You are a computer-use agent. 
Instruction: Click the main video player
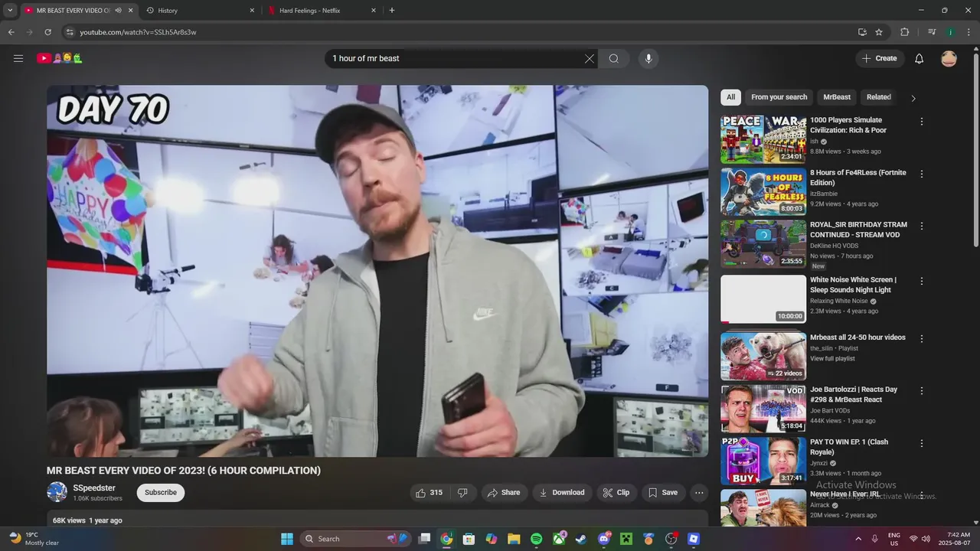[377, 271]
